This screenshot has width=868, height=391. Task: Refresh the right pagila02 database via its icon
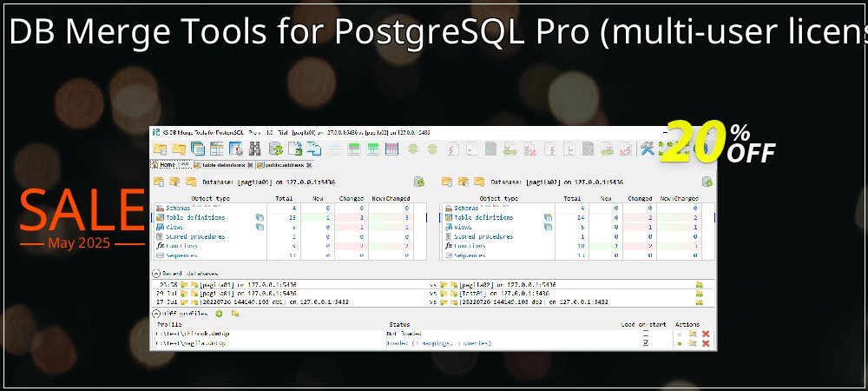click(707, 182)
